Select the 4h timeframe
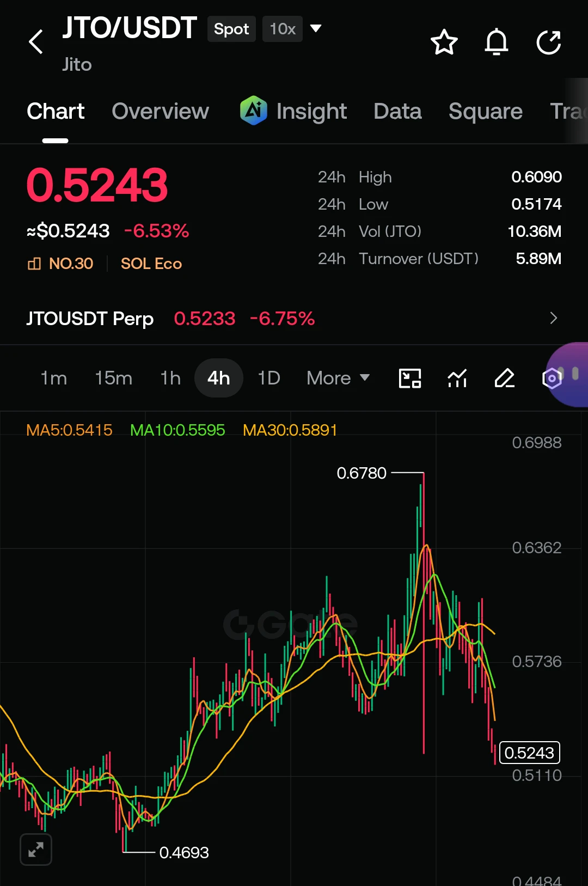 [x=218, y=378]
